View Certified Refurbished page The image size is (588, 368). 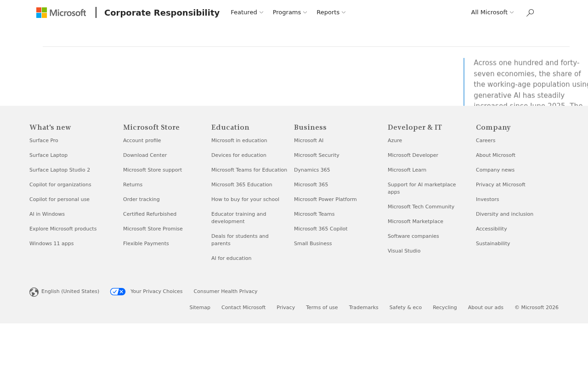pos(150,214)
